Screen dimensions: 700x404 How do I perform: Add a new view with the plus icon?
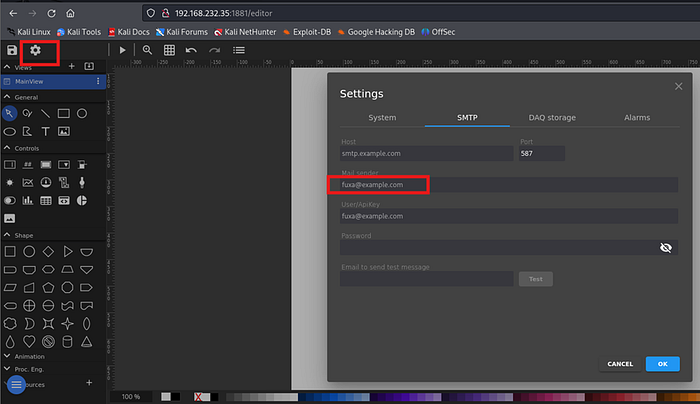click(71, 66)
